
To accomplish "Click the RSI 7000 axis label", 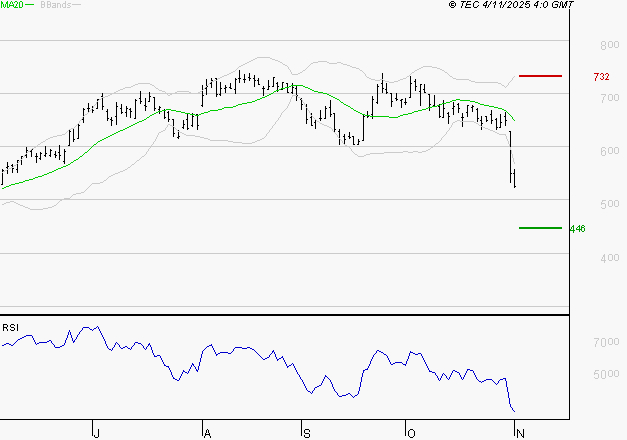I will click(607, 342).
